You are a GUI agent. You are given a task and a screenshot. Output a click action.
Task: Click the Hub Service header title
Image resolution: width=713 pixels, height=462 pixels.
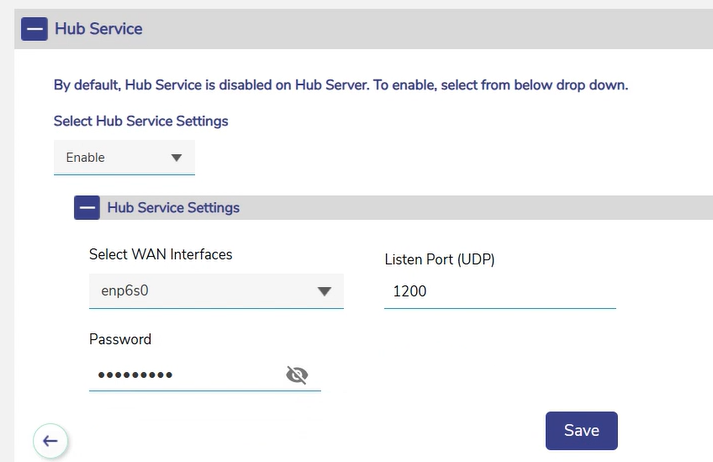pos(98,29)
